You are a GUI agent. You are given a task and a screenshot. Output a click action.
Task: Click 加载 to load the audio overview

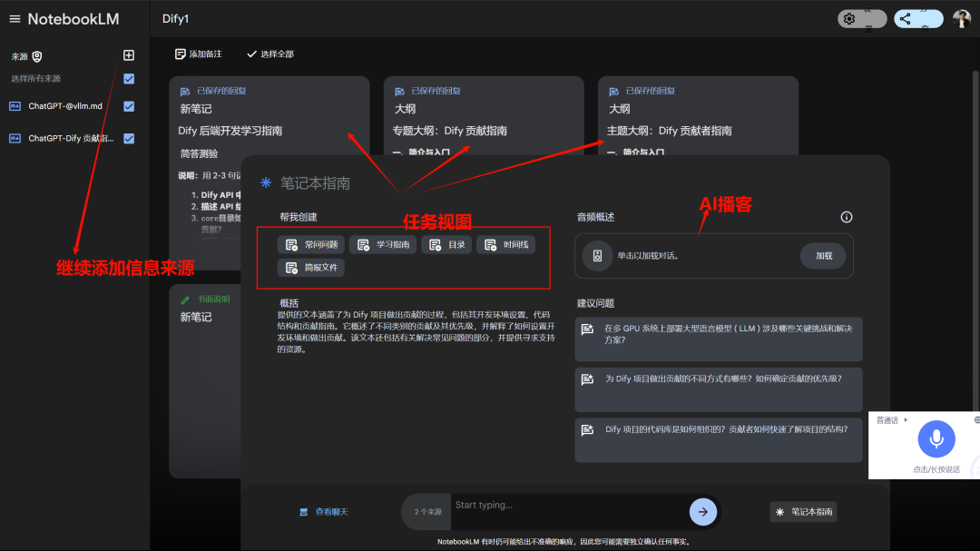(822, 256)
